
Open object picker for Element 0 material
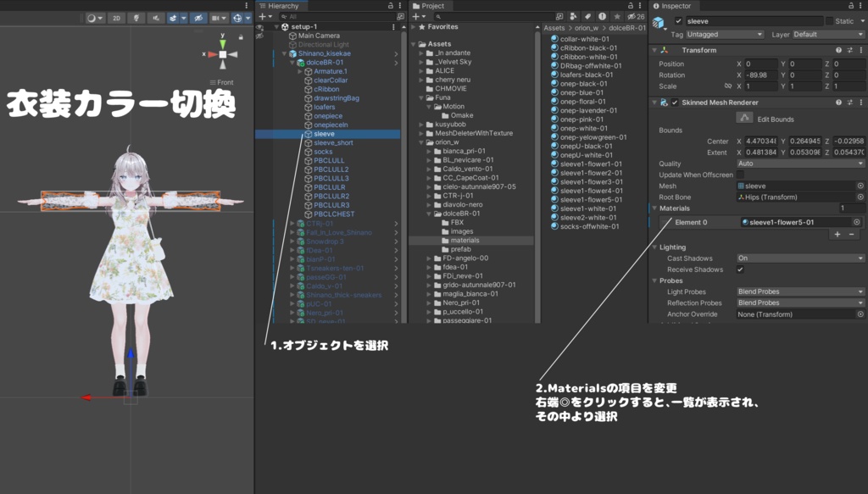click(x=857, y=222)
